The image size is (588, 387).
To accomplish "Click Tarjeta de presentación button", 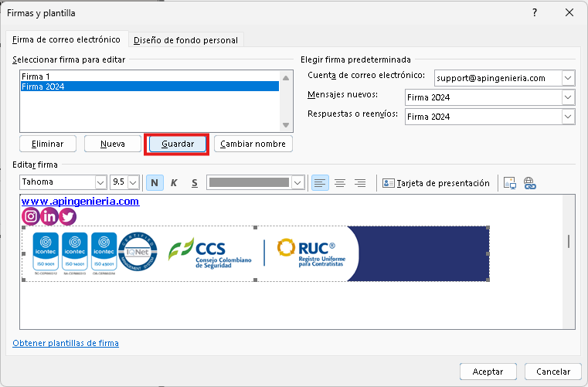I will click(436, 183).
